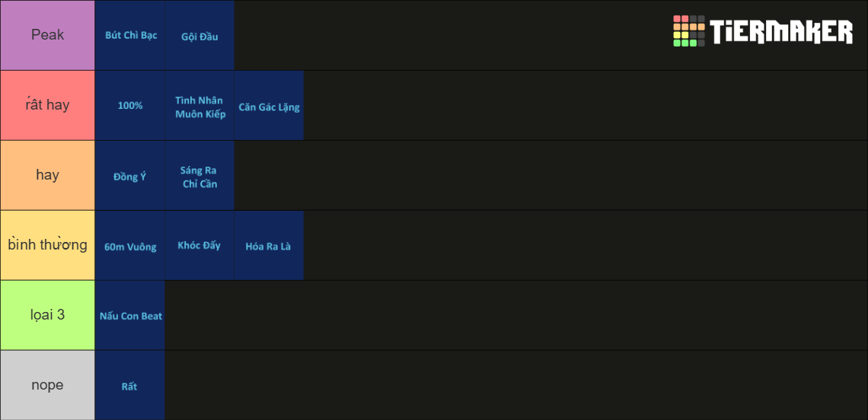Viewport: 868px width, 420px height.
Task: Select the Gội Đầu tile
Action: pos(199,36)
